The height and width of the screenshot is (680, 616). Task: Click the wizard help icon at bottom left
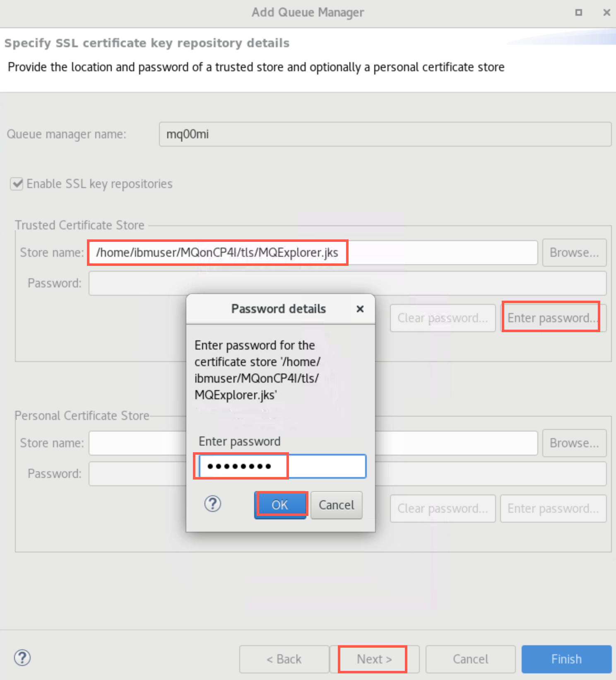click(22, 658)
